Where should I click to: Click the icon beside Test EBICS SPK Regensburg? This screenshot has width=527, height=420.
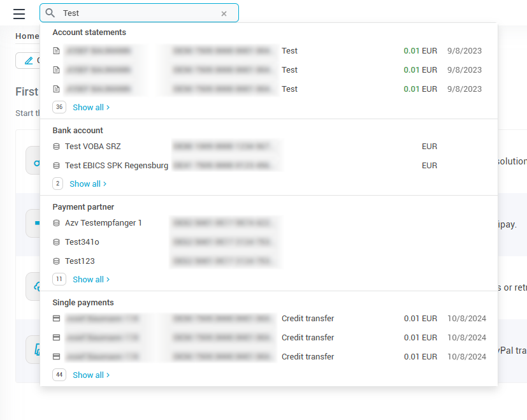[x=56, y=166]
